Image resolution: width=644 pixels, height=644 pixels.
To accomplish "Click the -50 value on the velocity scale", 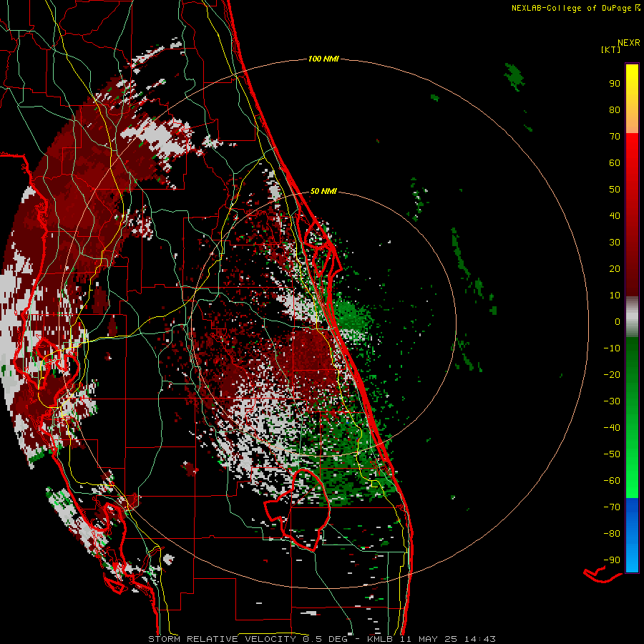I will click(612, 454).
